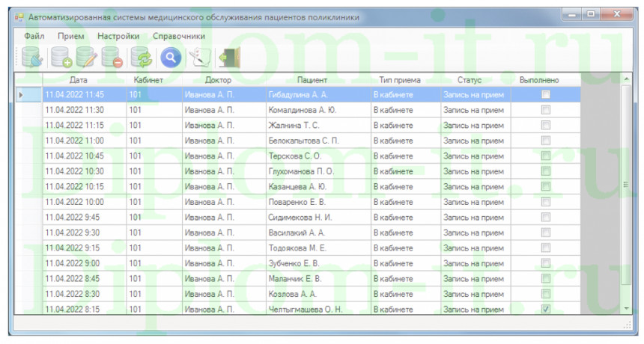
Task: Select patient cell Тодоякова М. Е.
Action: 318,248
